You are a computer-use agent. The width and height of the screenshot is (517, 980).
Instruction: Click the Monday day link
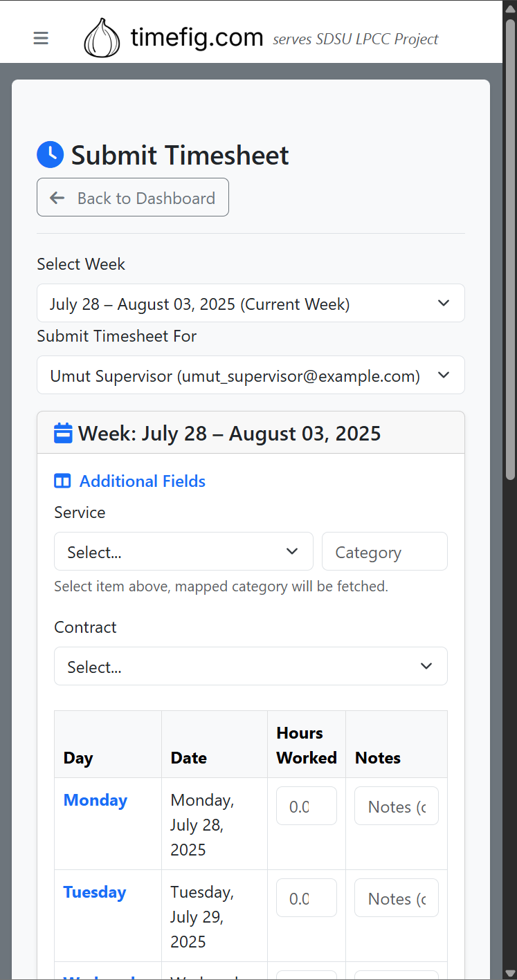(96, 800)
